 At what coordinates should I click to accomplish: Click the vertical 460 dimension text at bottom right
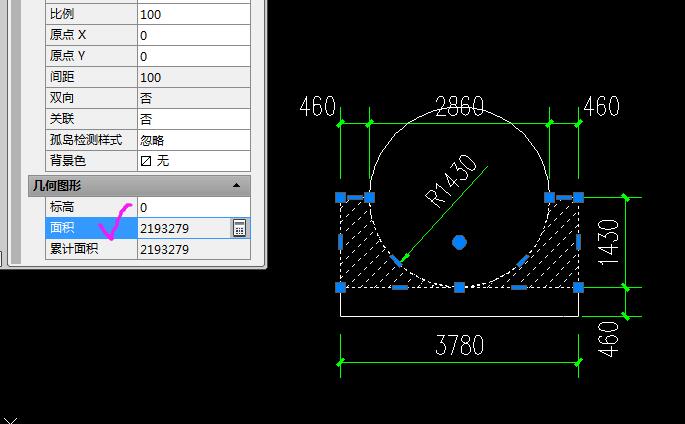(609, 339)
